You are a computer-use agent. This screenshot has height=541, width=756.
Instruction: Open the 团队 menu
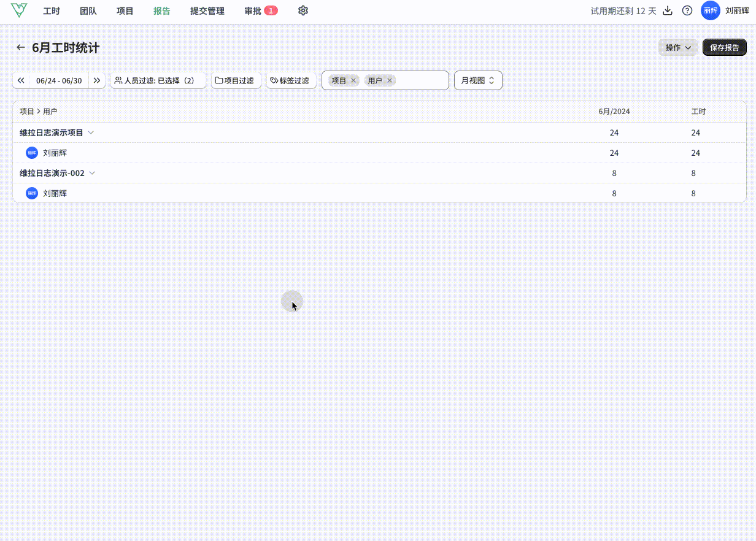[x=88, y=11]
